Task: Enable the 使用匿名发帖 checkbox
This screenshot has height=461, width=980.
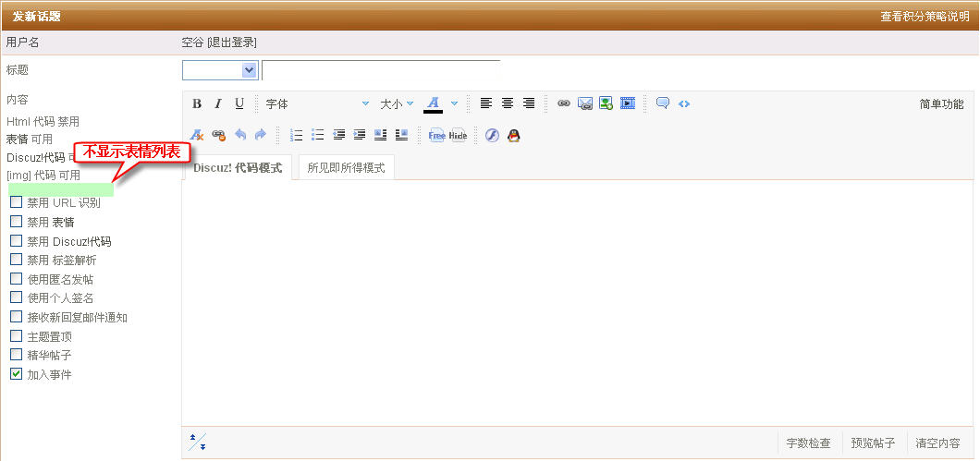Action: 17,279
